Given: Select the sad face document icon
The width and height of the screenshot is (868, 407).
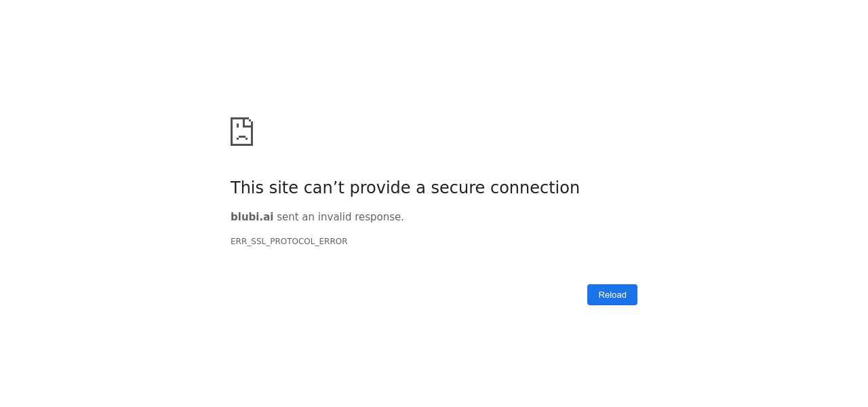Looking at the screenshot, I should tap(241, 132).
